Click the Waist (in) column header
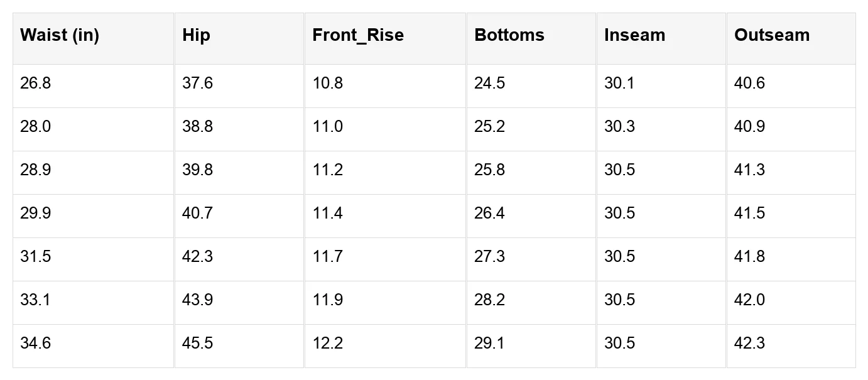The width and height of the screenshot is (868, 380). click(60, 35)
